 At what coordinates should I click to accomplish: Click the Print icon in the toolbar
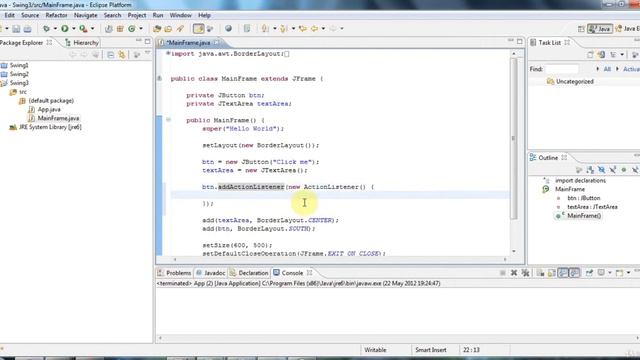point(27,29)
